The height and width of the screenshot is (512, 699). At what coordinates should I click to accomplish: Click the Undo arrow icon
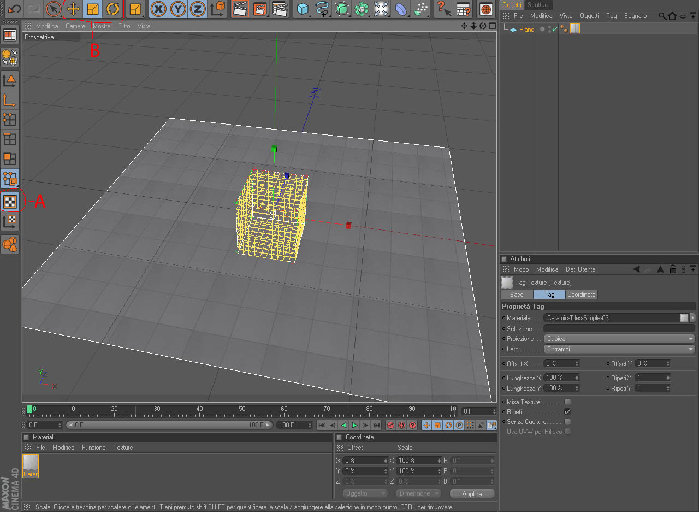pyautogui.click(x=14, y=8)
